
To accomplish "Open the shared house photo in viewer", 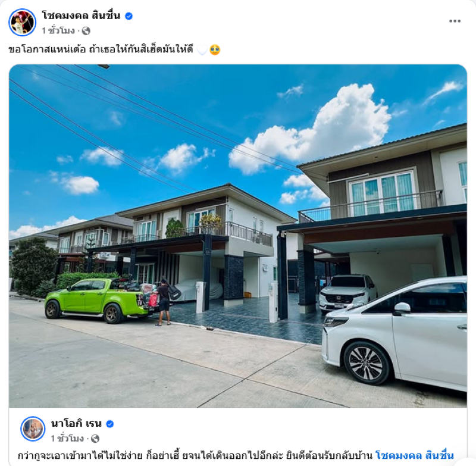I will (238, 236).
